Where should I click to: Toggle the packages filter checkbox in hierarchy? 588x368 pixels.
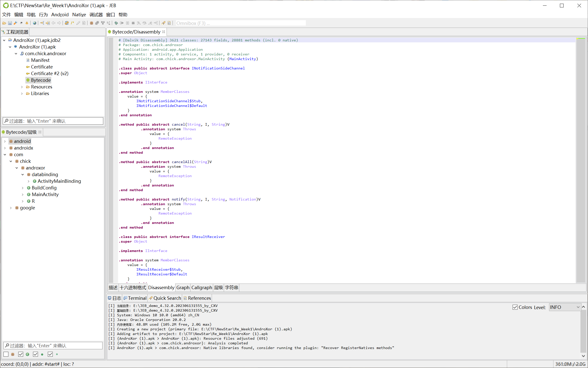pyautogui.click(x=6, y=354)
